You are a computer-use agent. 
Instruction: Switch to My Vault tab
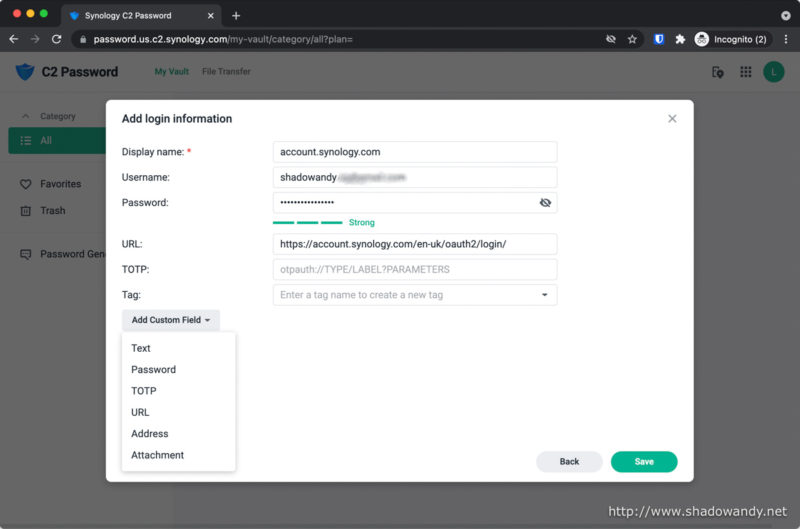tap(171, 72)
